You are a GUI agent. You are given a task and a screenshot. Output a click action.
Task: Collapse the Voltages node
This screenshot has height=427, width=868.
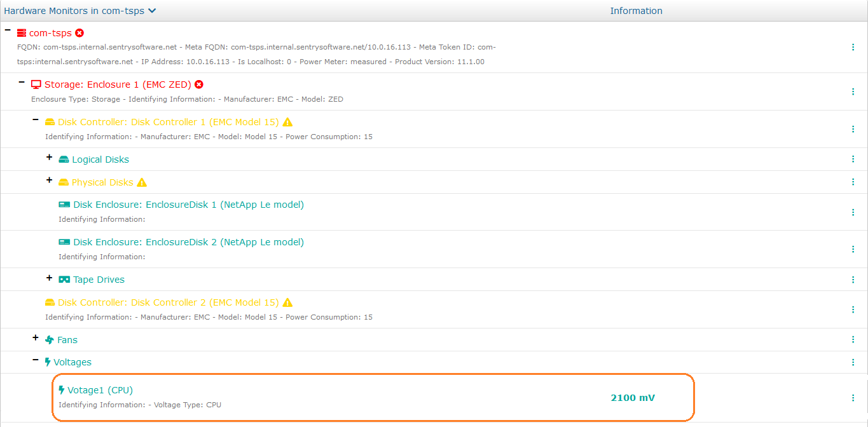pos(36,360)
